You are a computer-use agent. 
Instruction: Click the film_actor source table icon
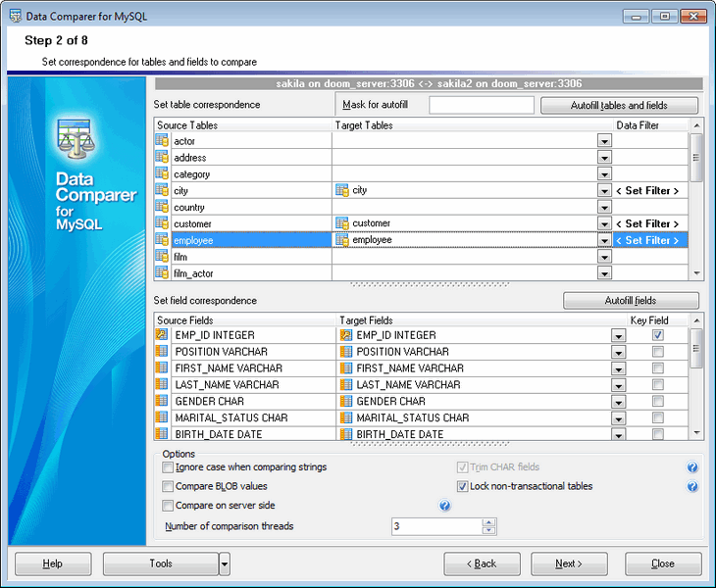[162, 272]
